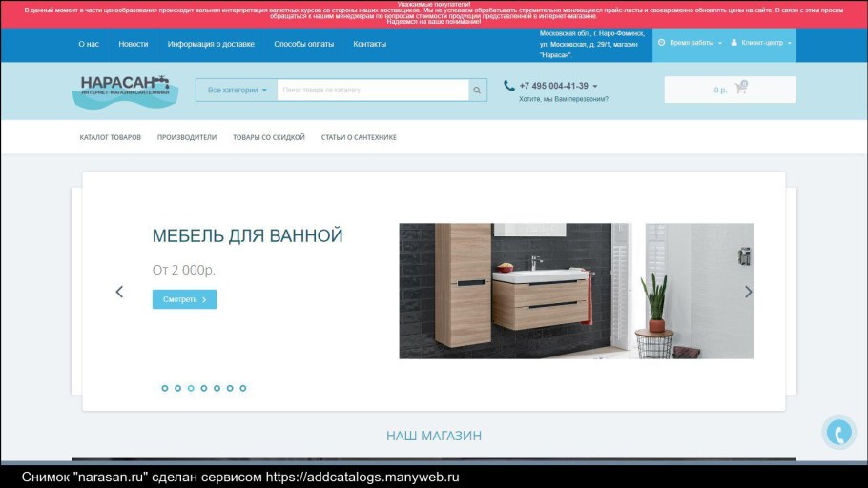Viewport: 868px width, 488px height.
Task: Open Каталог товаров
Action: pyautogui.click(x=110, y=137)
